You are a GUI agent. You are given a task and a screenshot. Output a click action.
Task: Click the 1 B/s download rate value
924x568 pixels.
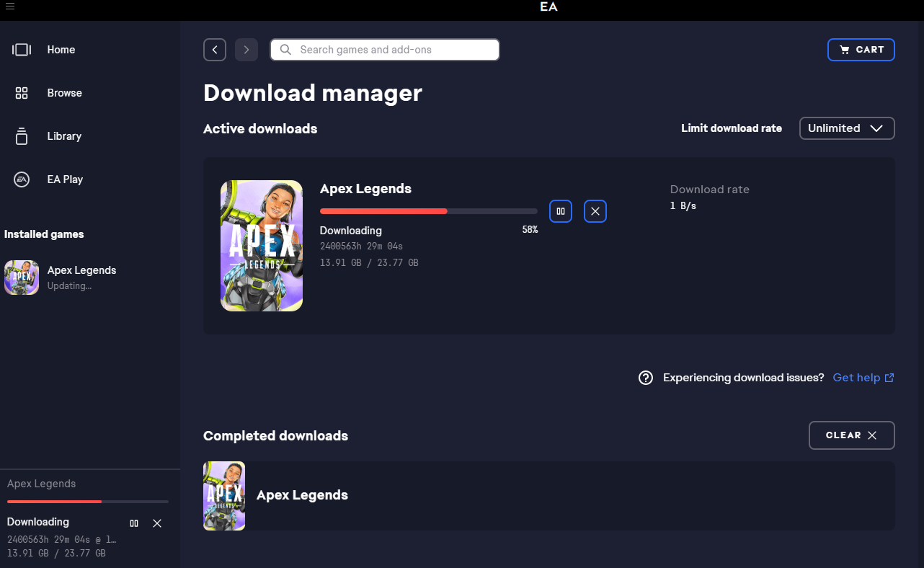683,206
